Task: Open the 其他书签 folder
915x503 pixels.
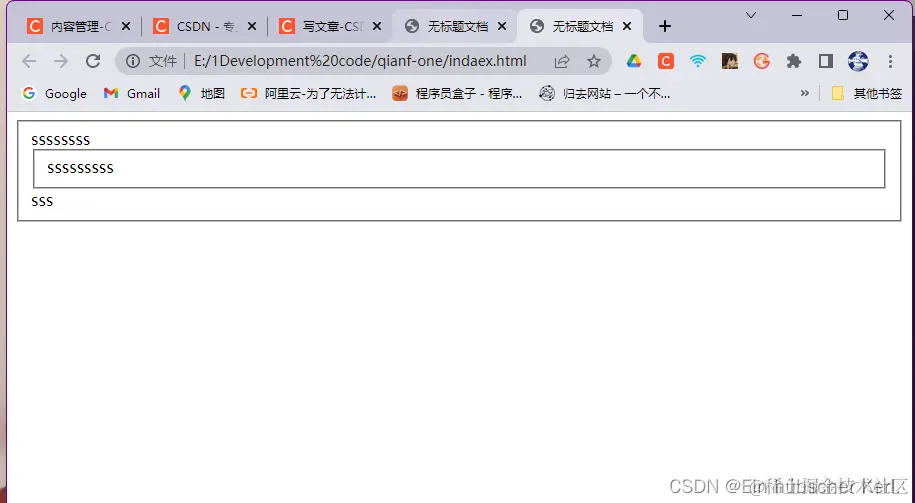Action: click(x=867, y=93)
